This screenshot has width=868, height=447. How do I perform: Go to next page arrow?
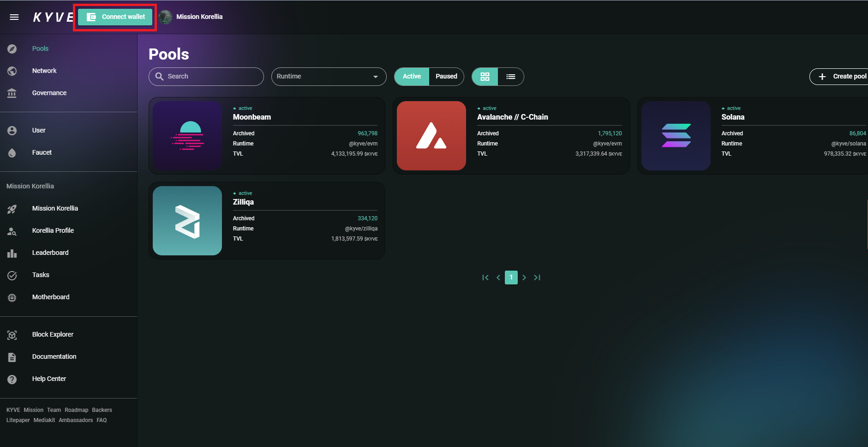[x=524, y=278]
